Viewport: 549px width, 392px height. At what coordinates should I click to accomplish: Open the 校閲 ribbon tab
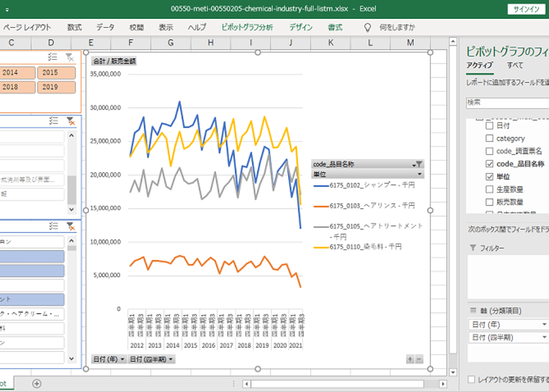[136, 27]
